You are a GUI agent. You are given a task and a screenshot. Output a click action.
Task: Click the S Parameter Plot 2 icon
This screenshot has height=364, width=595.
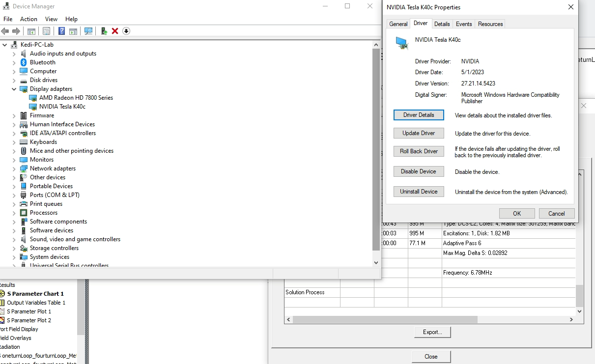(2, 320)
